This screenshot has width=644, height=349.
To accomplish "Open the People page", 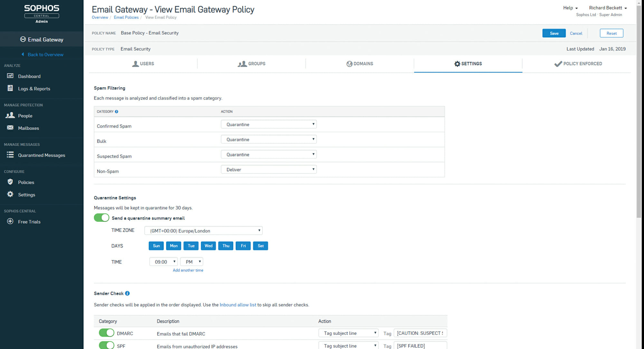I will coord(25,116).
